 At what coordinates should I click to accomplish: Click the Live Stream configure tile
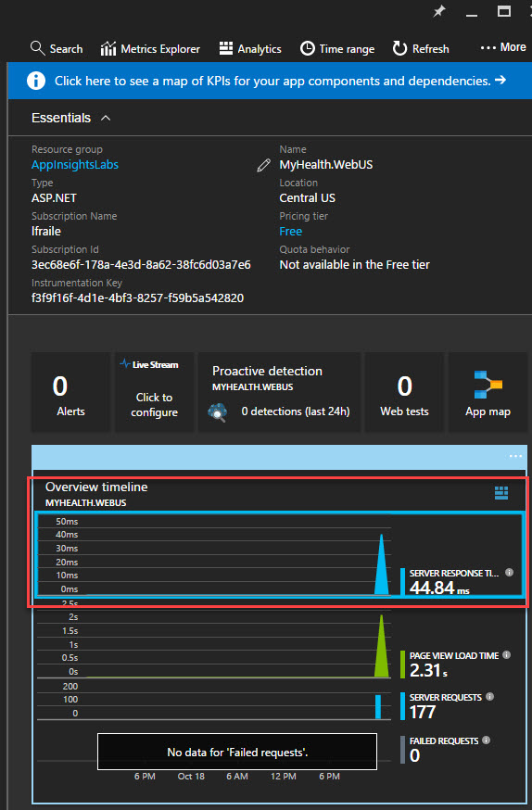coord(155,392)
